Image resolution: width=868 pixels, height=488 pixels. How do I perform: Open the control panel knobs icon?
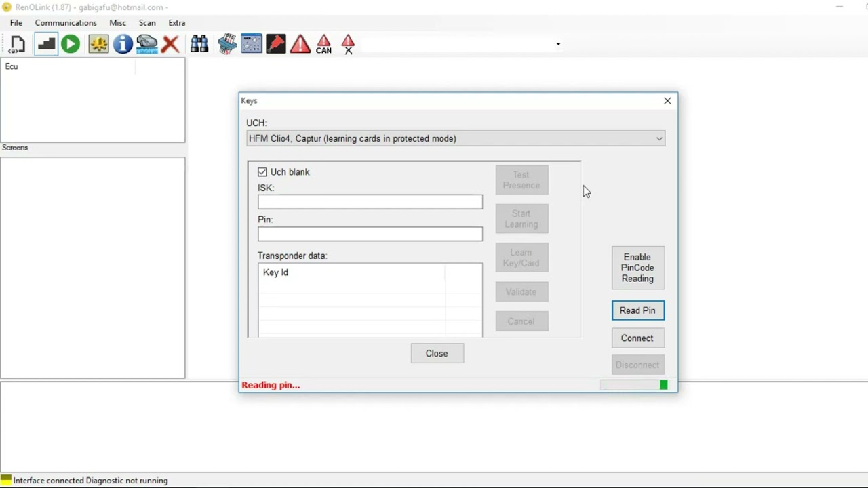tap(252, 45)
